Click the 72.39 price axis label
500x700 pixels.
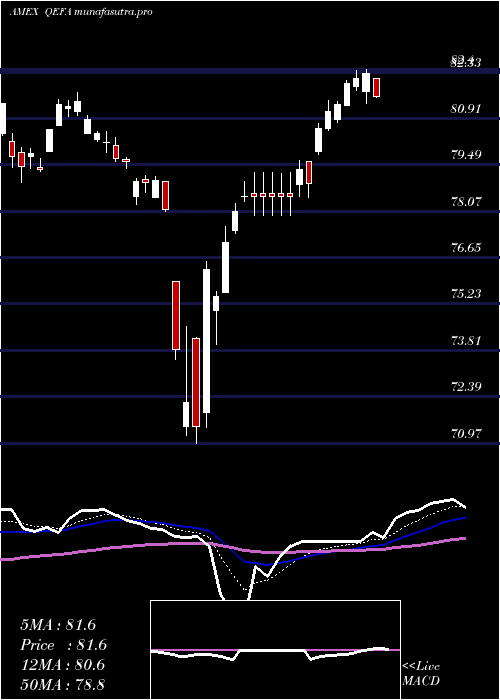coord(466,387)
